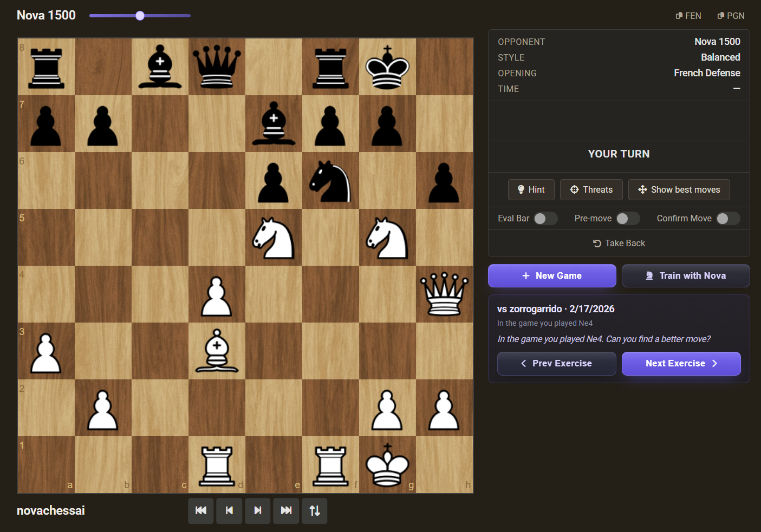Viewport: 761px width, 532px height.
Task: Adjust the Nova difficulty slider
Action: click(140, 16)
